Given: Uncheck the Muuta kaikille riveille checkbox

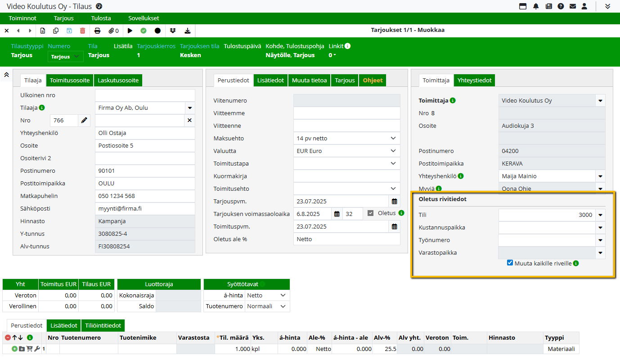Looking at the screenshot, I should 510,263.
